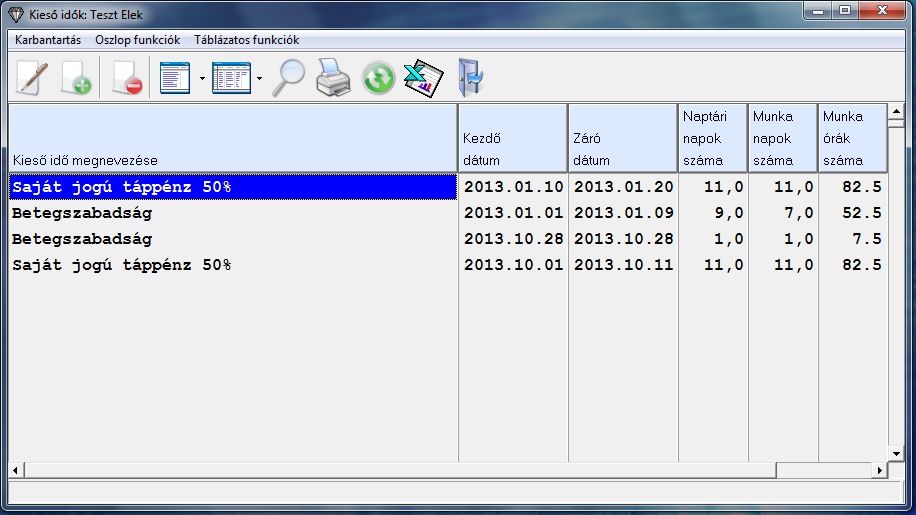The height and width of the screenshot is (515, 916).
Task: Export table to Excel icon
Action: tap(423, 77)
